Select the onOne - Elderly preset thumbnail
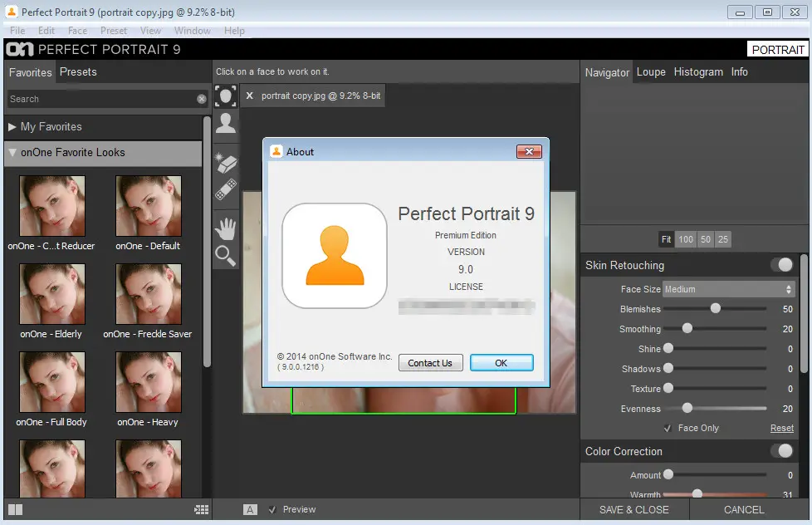 tap(52, 294)
